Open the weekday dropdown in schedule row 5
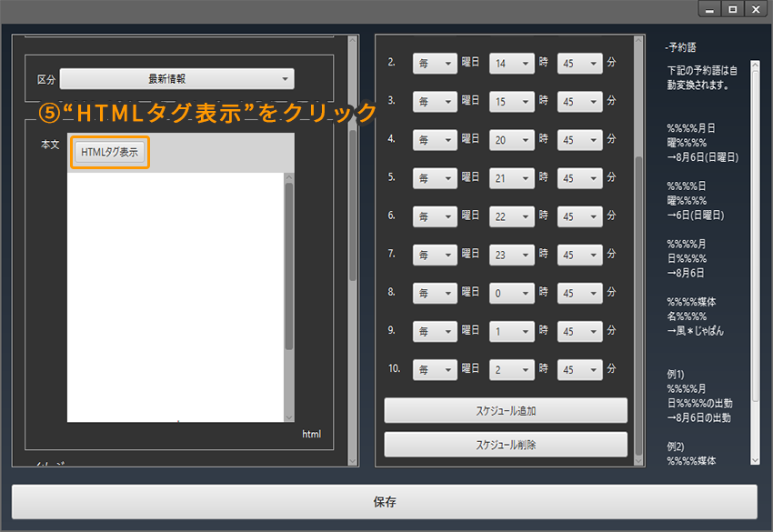773x532 pixels. 435,178
